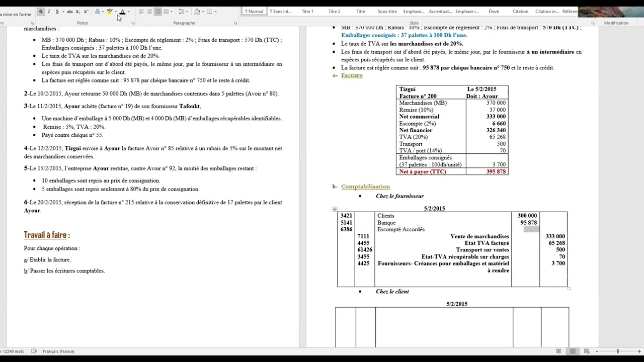
Task: Open the clipboard pane launcher
Action: [32, 23]
